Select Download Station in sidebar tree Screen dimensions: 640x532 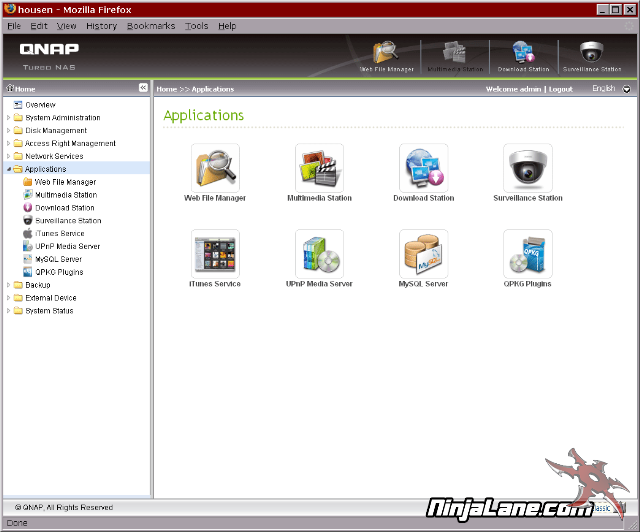(64, 207)
